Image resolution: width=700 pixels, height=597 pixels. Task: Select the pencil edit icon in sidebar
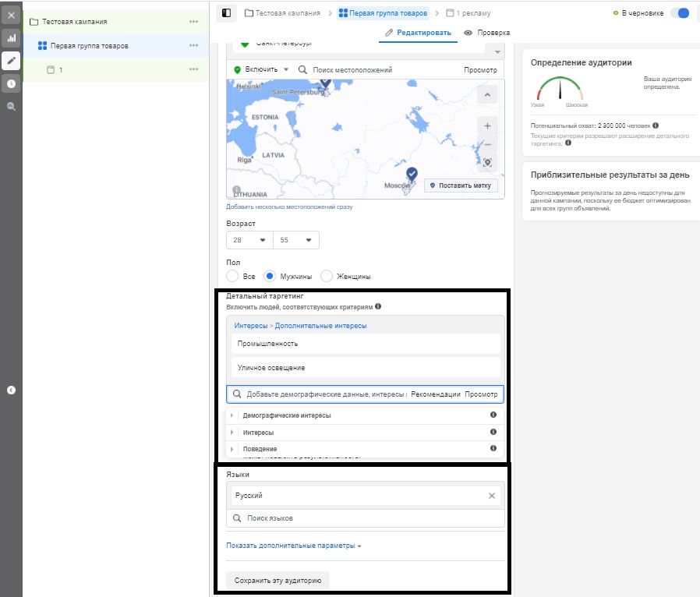tap(11, 61)
